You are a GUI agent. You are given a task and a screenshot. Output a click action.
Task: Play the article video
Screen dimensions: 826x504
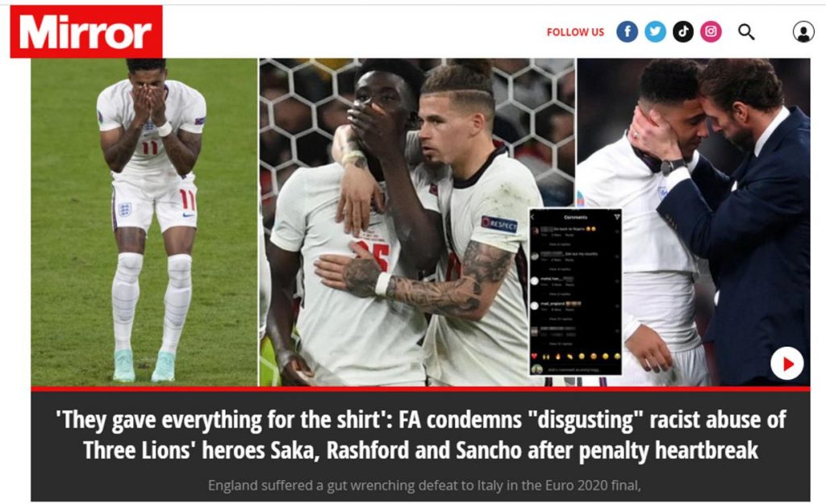[786, 364]
